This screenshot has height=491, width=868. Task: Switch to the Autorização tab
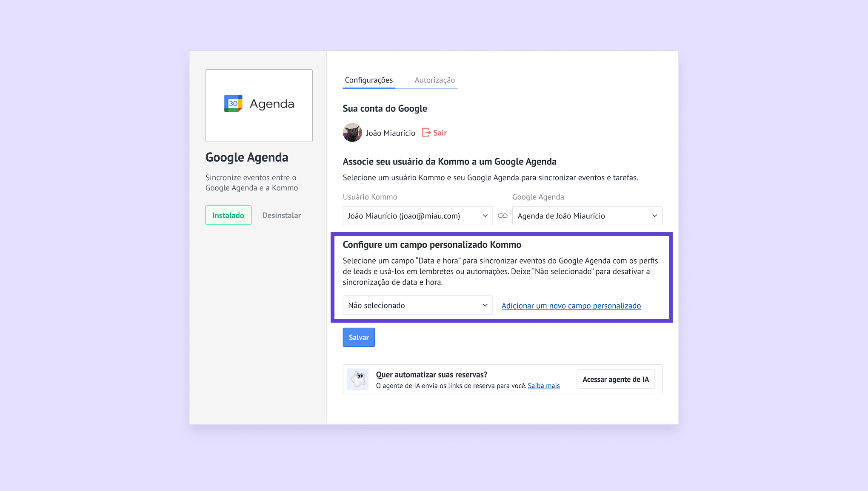coord(434,80)
